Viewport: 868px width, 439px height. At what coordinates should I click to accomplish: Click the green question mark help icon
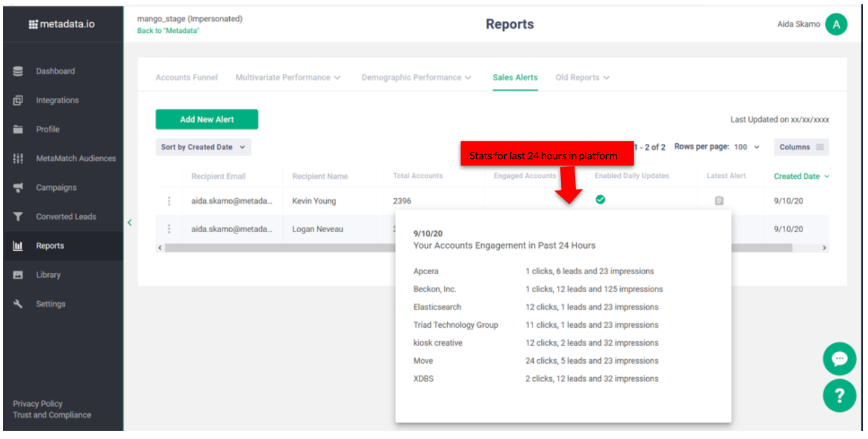pos(839,396)
